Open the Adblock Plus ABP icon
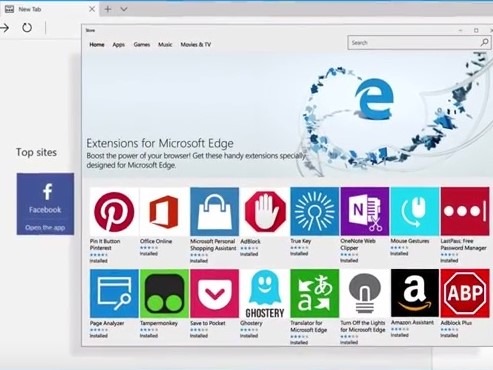493x370 pixels. (x=465, y=293)
